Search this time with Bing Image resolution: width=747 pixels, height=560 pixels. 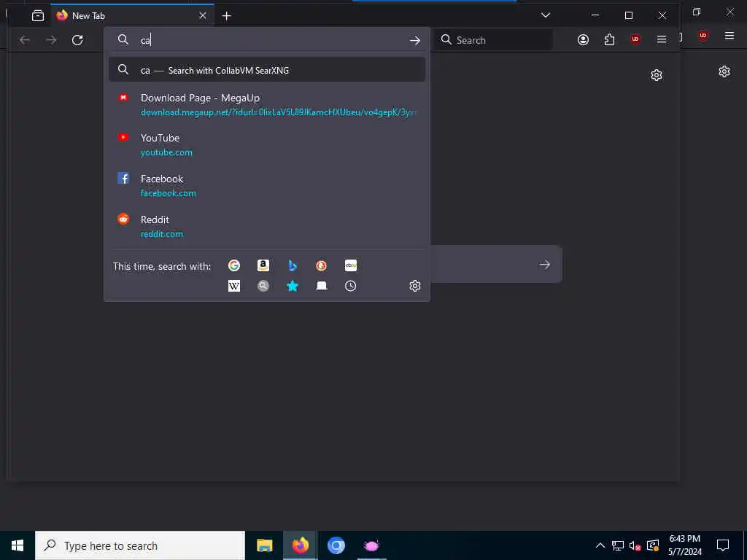(293, 265)
